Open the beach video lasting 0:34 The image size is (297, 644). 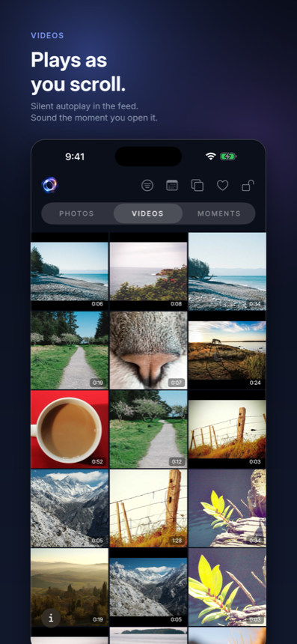pyautogui.click(x=227, y=272)
